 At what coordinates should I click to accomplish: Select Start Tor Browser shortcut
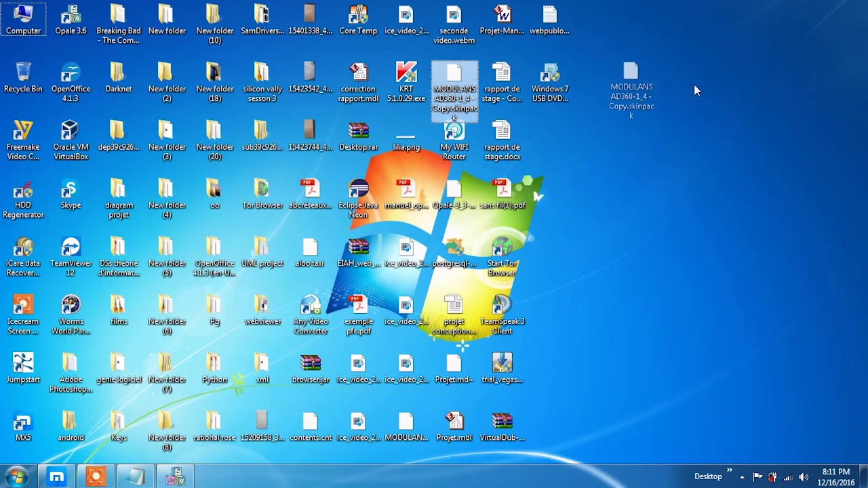point(502,258)
